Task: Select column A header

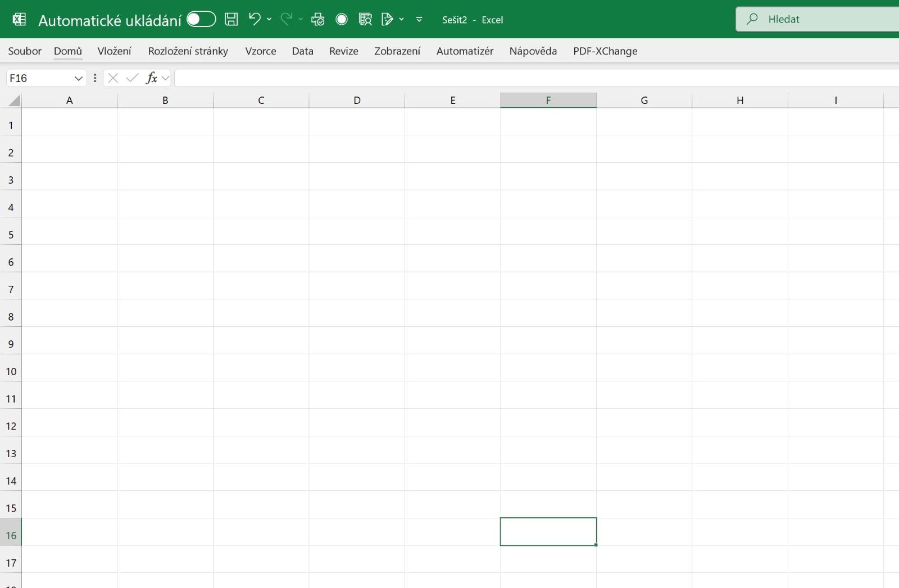Action: [x=70, y=101]
